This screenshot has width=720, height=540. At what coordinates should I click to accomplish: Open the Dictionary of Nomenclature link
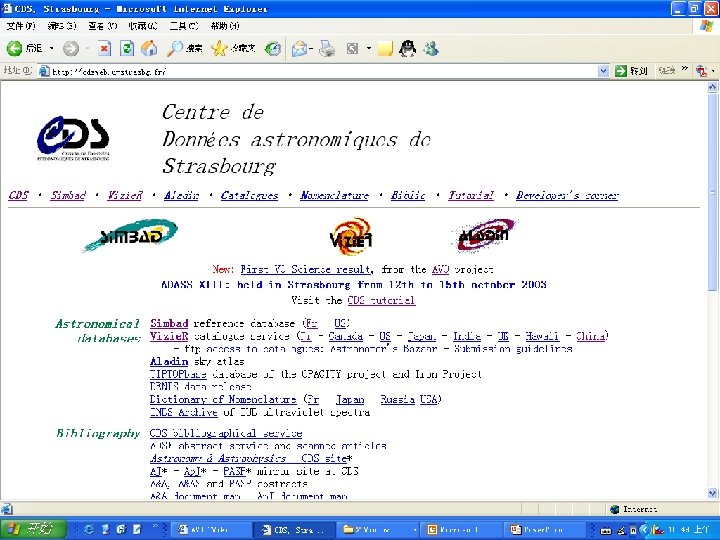pyautogui.click(x=223, y=399)
